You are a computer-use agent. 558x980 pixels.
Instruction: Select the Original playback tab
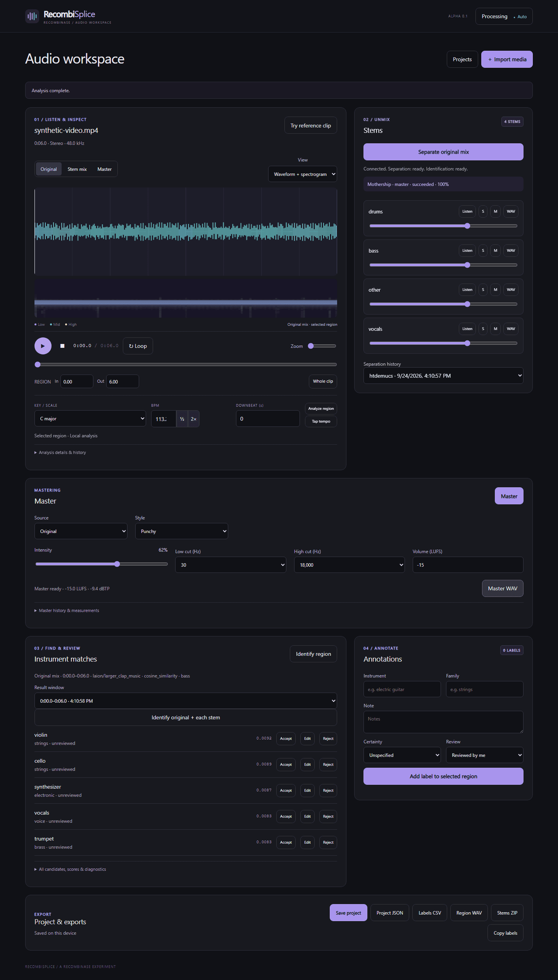[x=49, y=169]
